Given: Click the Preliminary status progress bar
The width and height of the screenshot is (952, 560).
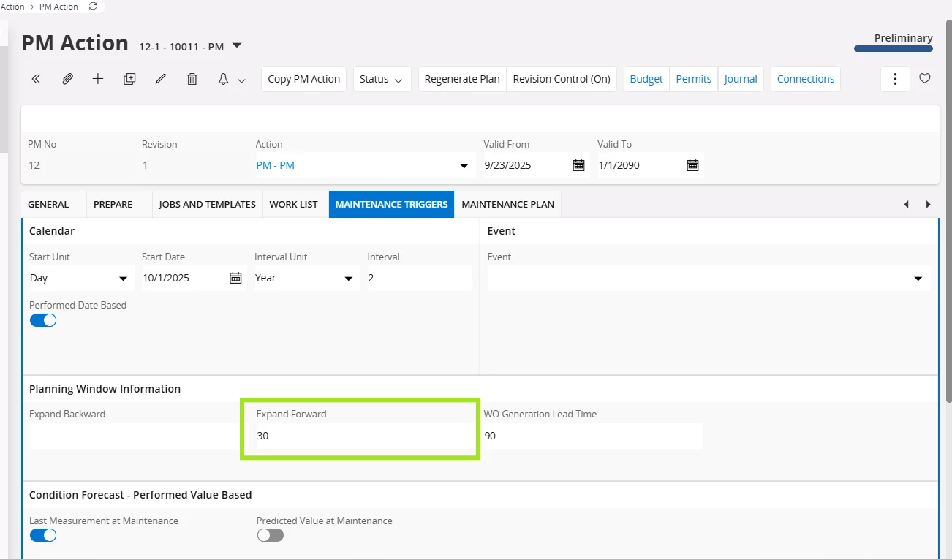Looking at the screenshot, I should (894, 49).
